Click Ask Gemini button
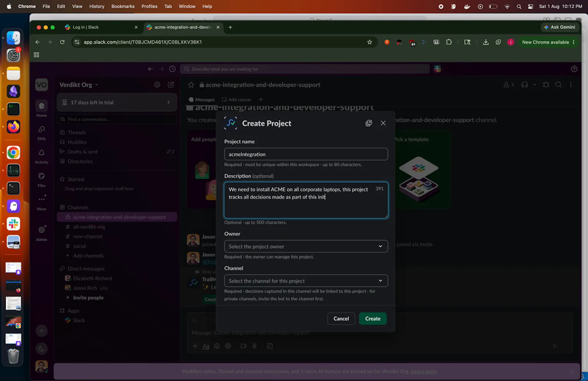The image size is (588, 381). (x=559, y=27)
